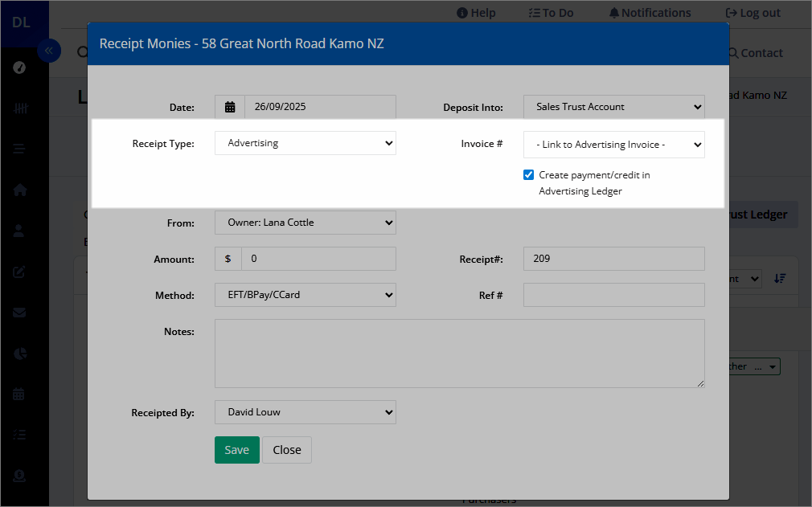Viewport: 812px width, 507px height.
Task: Open the contacts person sidebar icon
Action: [x=19, y=231]
